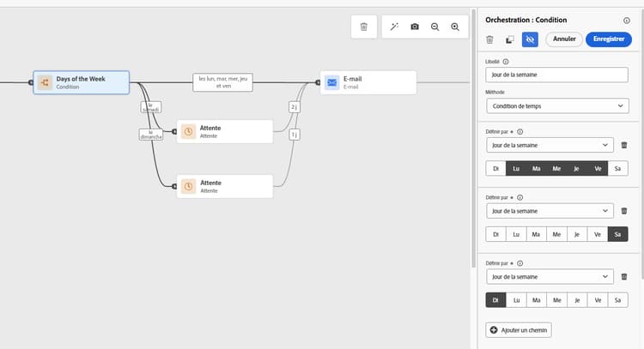Select the lower Attente node title

210,183
